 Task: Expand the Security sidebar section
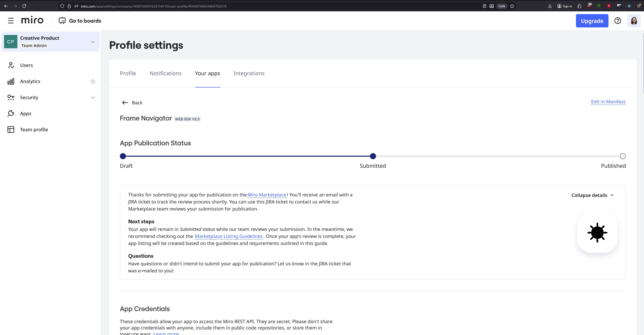[93, 98]
